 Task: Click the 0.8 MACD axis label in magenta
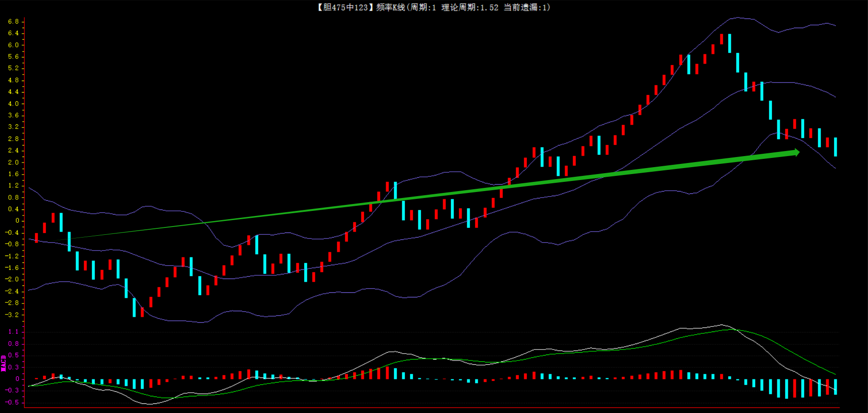13,343
